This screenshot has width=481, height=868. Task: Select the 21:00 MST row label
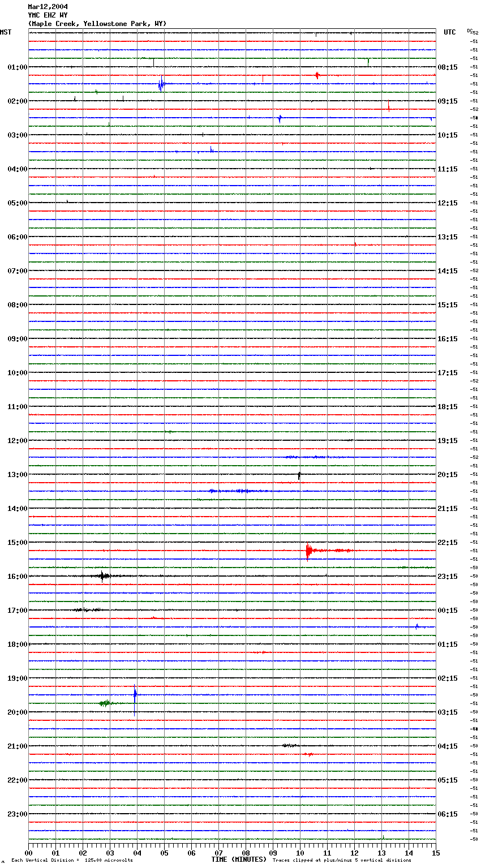[18, 746]
